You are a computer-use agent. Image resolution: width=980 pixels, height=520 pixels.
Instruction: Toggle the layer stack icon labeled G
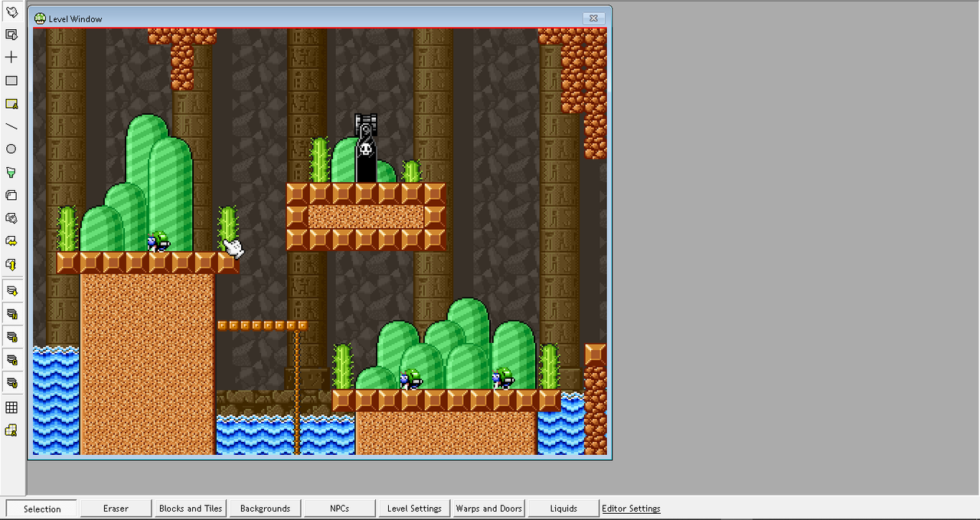click(x=11, y=360)
